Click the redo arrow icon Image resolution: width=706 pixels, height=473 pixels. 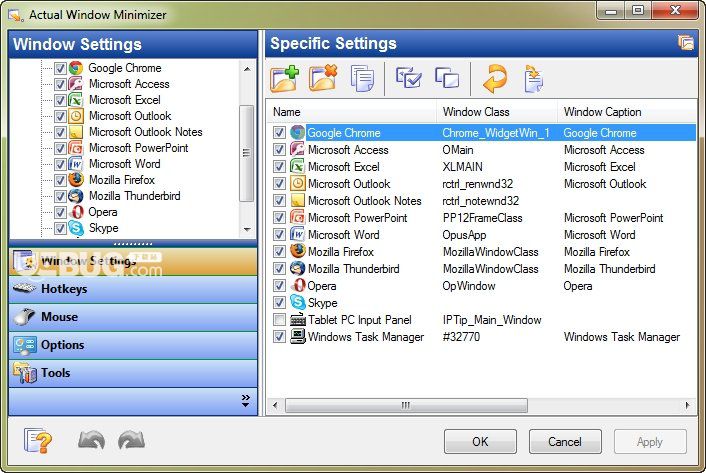131,441
